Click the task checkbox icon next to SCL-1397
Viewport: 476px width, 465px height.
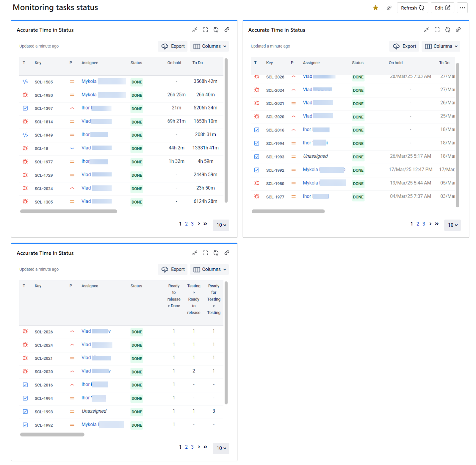(x=25, y=108)
